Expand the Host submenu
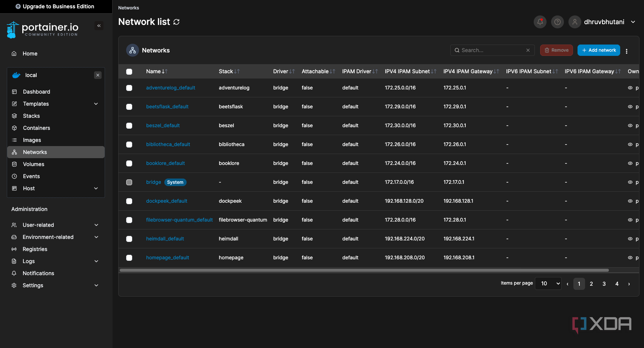Screen dimensions: 644x348 pos(96,188)
